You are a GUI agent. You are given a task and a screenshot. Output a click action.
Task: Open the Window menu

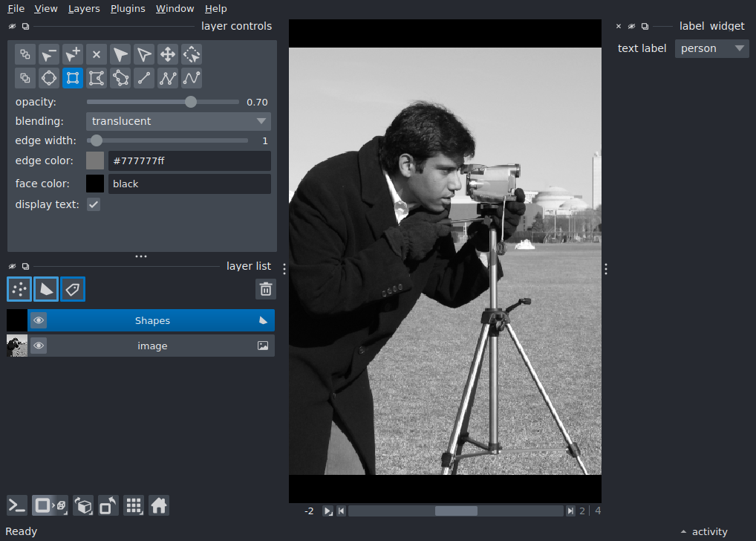[175, 9]
